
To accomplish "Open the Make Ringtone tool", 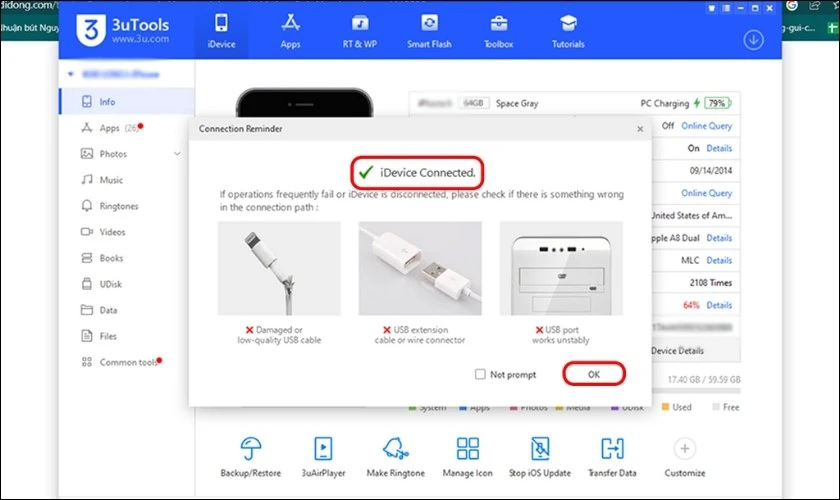I will [x=395, y=457].
